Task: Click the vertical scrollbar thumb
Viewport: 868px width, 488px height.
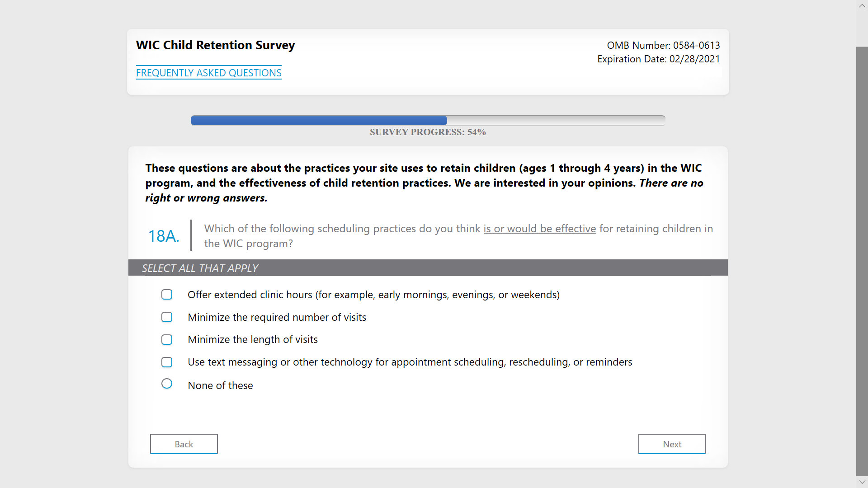Action: [x=862, y=261]
